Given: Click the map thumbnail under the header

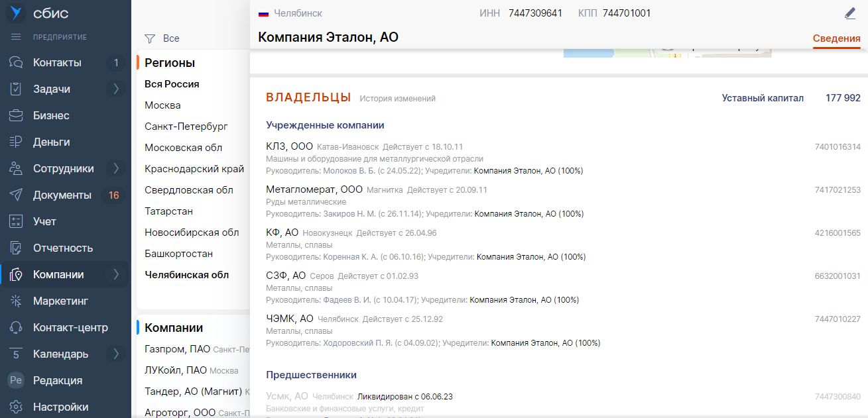Looking at the screenshot, I should (667, 53).
